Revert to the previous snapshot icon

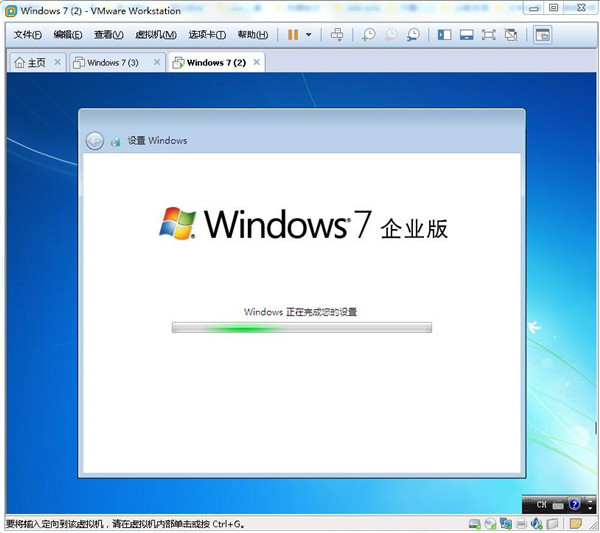point(391,35)
